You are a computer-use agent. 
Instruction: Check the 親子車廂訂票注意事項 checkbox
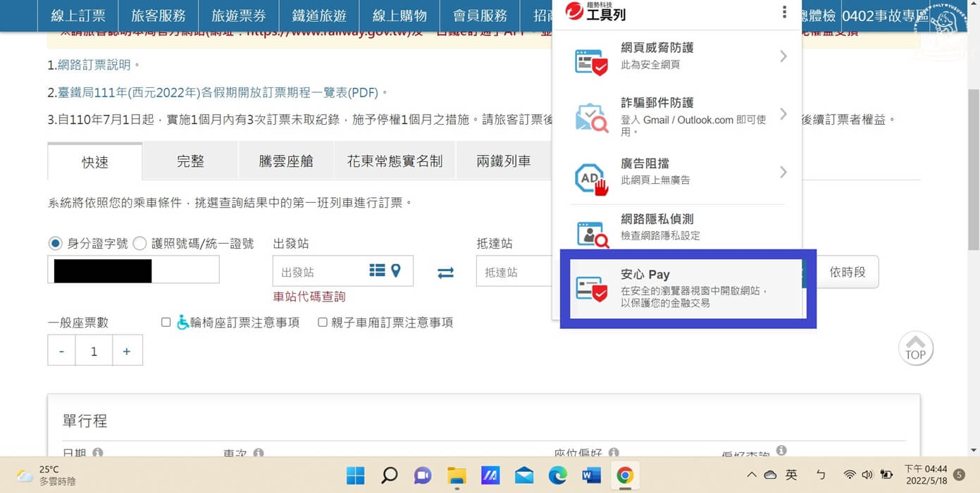[322, 322]
